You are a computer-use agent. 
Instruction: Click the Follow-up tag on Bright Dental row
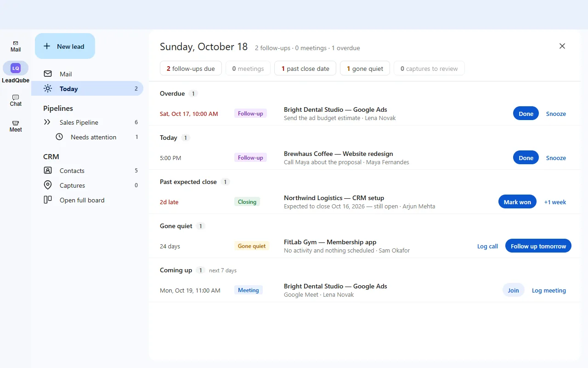click(x=250, y=113)
